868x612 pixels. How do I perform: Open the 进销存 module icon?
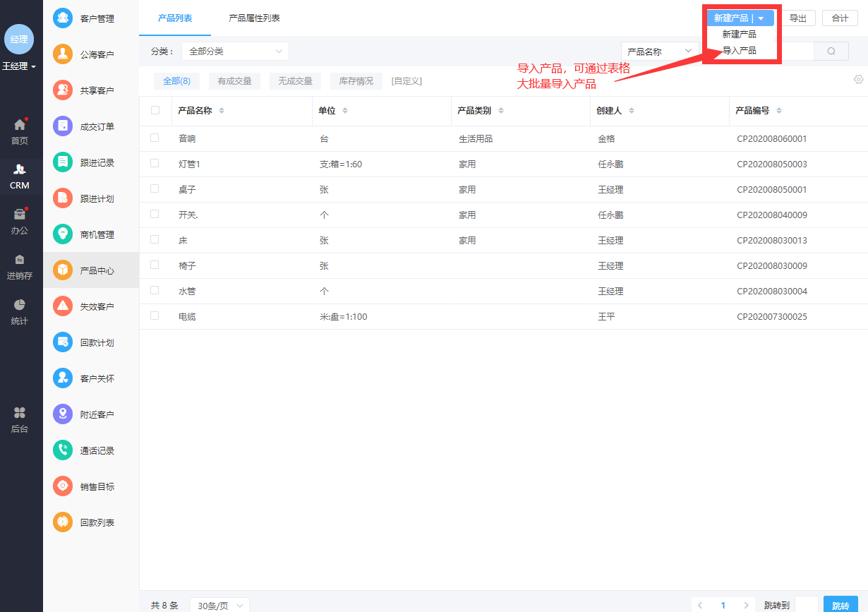coord(20,259)
